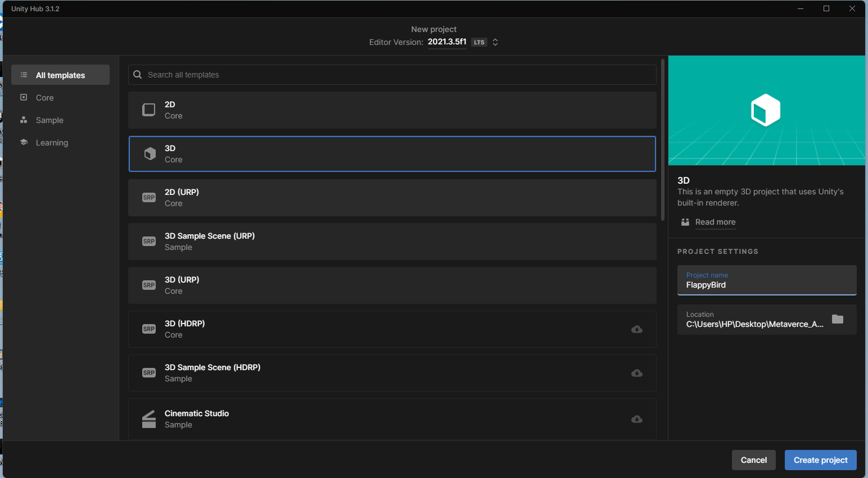Viewport: 868px width, 478px height.
Task: Choose the 2D Core template
Action: 392,110
